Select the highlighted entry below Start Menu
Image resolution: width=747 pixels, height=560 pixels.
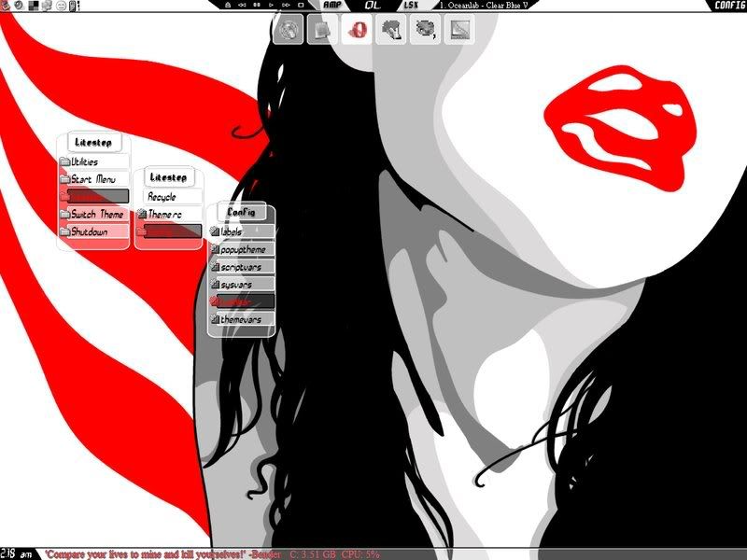[94, 197]
